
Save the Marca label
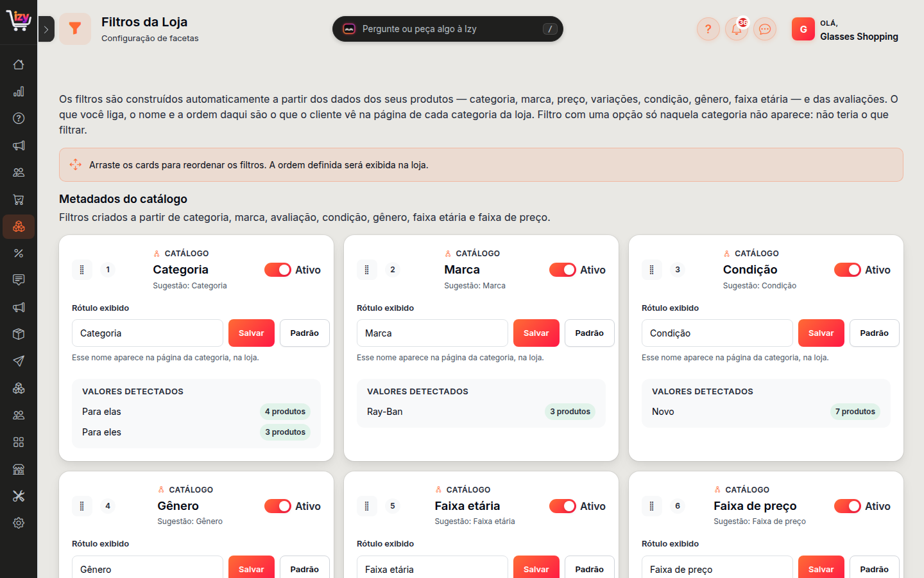click(536, 333)
